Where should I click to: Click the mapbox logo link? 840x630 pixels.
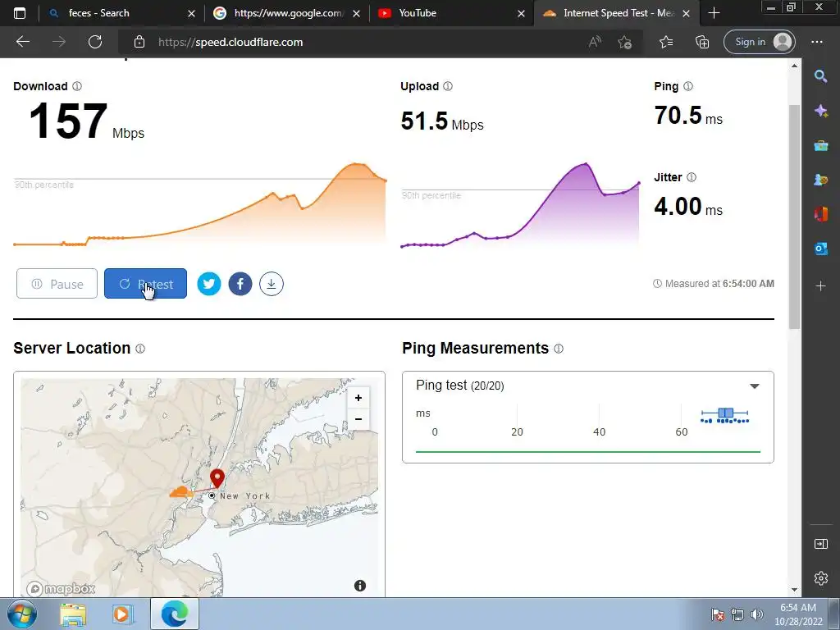tap(61, 589)
